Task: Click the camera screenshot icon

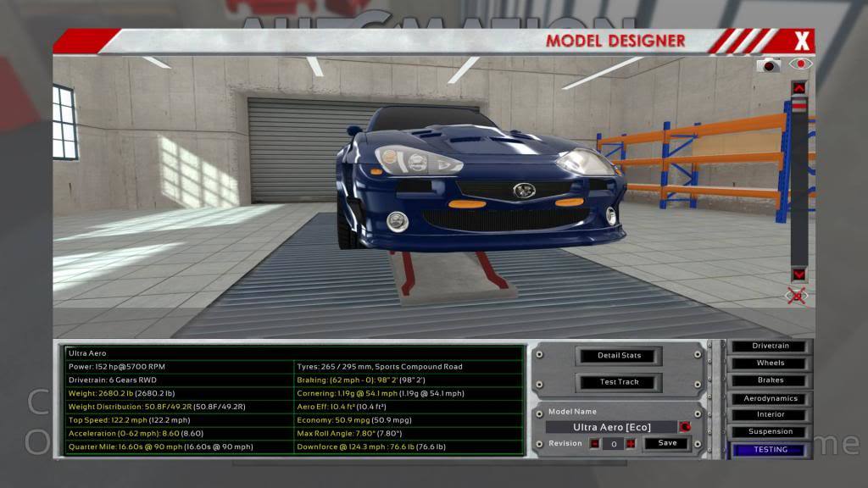Action: click(769, 64)
